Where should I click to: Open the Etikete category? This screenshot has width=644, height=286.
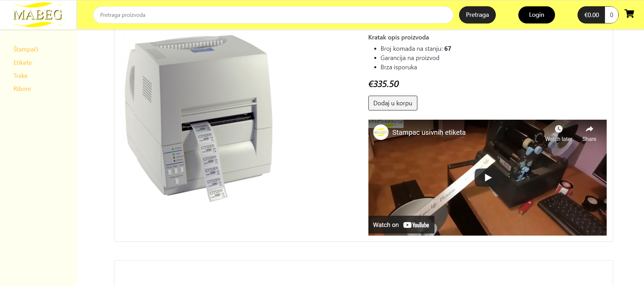pyautogui.click(x=23, y=63)
